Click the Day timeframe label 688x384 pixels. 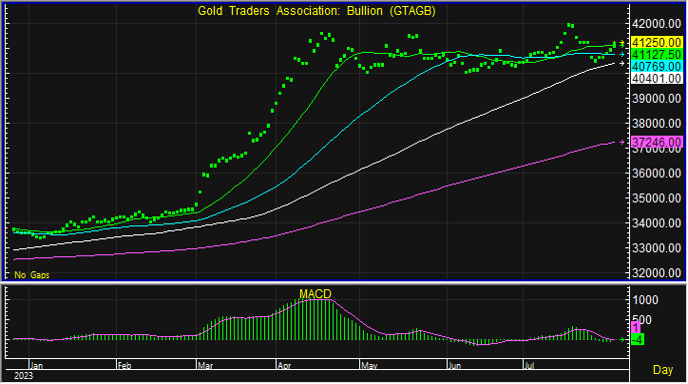pyautogui.click(x=663, y=370)
